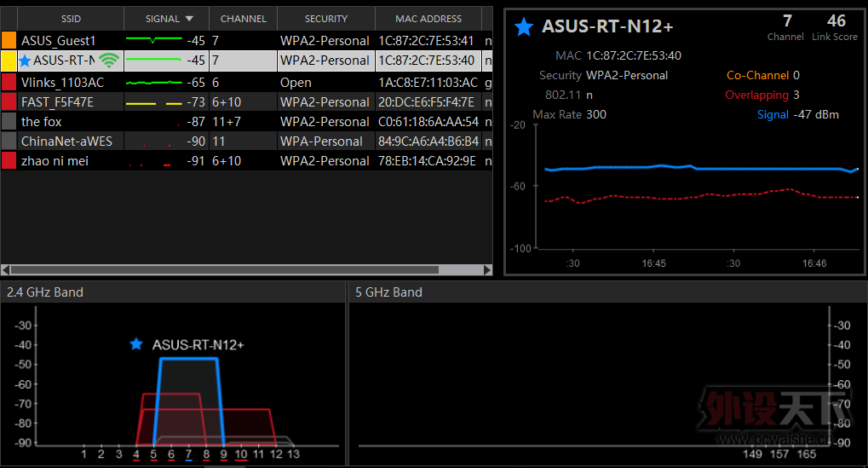Click channel 149 on the 5 GHz axis
The width and height of the screenshot is (868, 468).
752,454
